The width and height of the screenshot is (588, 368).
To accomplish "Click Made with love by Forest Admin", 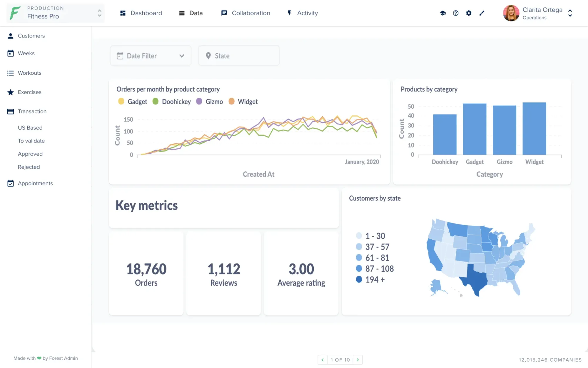I will point(46,358).
